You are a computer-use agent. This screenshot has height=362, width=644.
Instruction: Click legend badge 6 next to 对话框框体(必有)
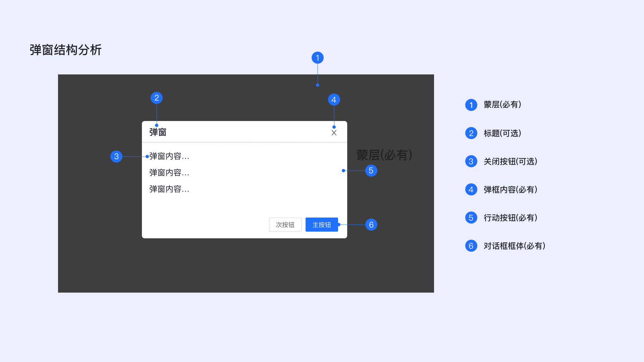[x=471, y=246]
